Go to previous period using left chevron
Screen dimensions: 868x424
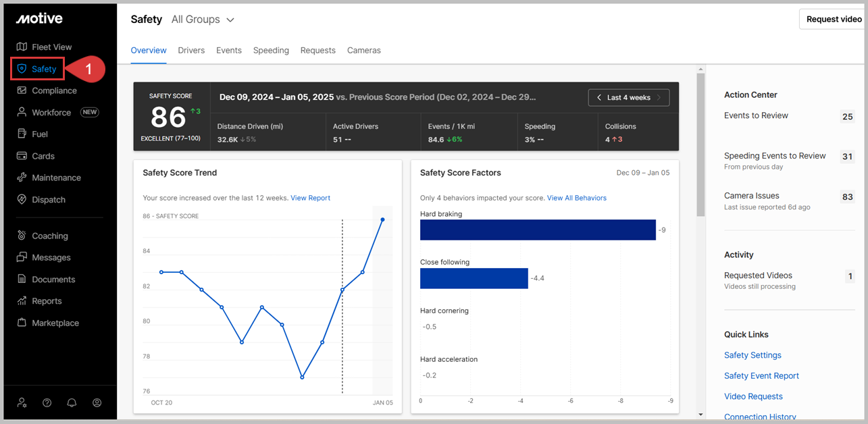(x=599, y=98)
